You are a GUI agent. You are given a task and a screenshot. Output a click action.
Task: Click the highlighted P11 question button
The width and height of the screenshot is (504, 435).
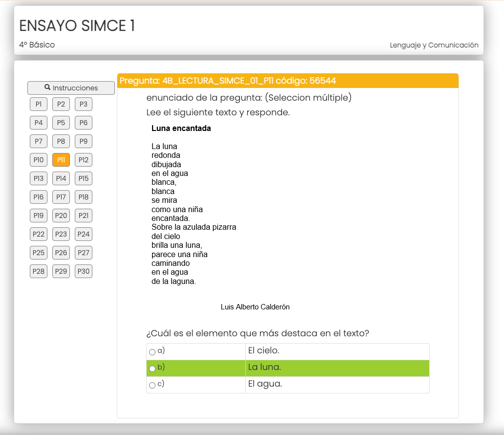tap(61, 160)
